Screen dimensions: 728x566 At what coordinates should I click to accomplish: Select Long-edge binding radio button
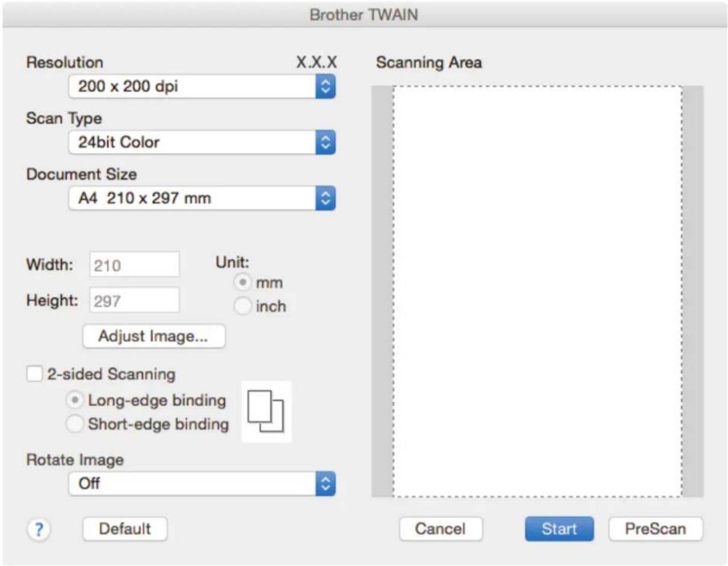click(x=74, y=399)
